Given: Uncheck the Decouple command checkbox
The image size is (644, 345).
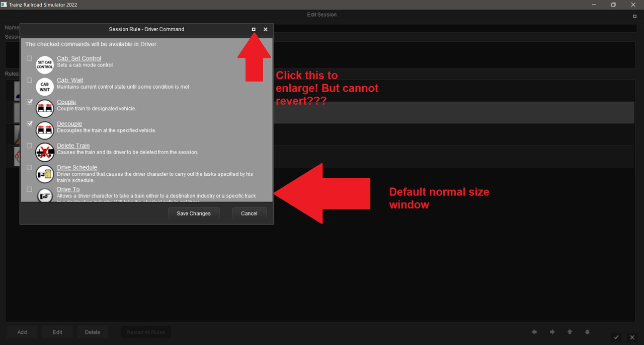Looking at the screenshot, I should pyautogui.click(x=29, y=123).
